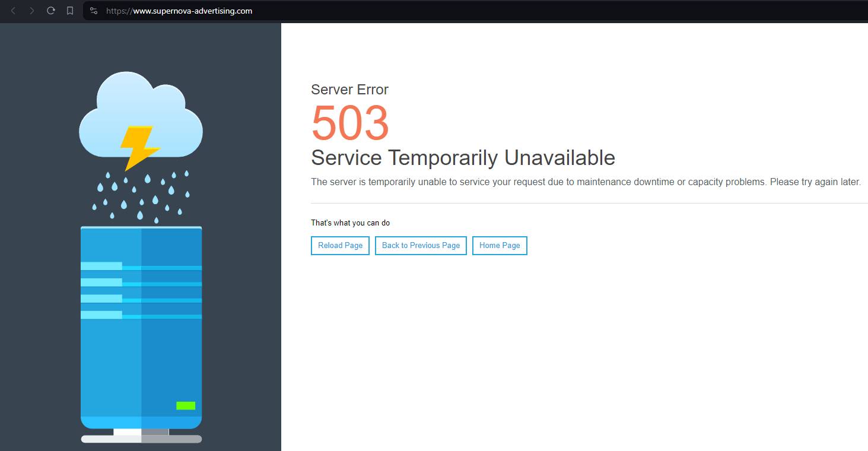Screen dimensions: 868x451
Task: Click the maintenance downtime description paragraph
Action: click(586, 182)
